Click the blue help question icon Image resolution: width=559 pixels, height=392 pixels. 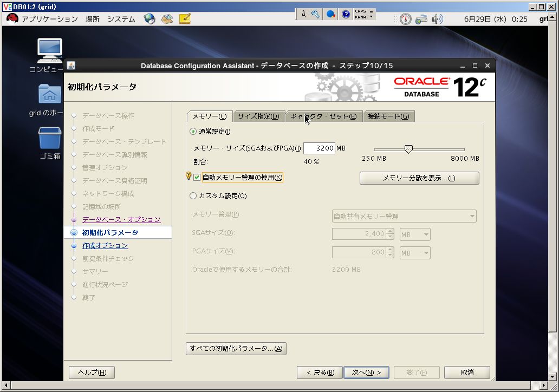point(346,14)
